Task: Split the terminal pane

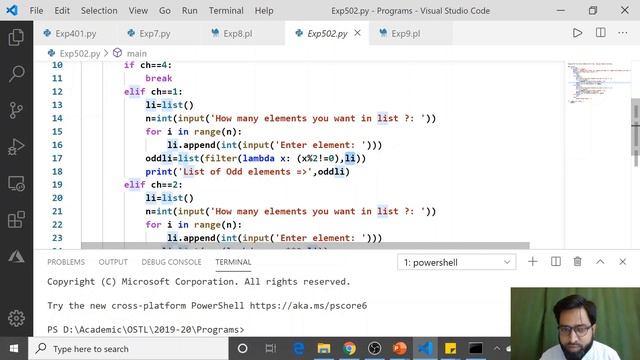Action: tap(556, 262)
